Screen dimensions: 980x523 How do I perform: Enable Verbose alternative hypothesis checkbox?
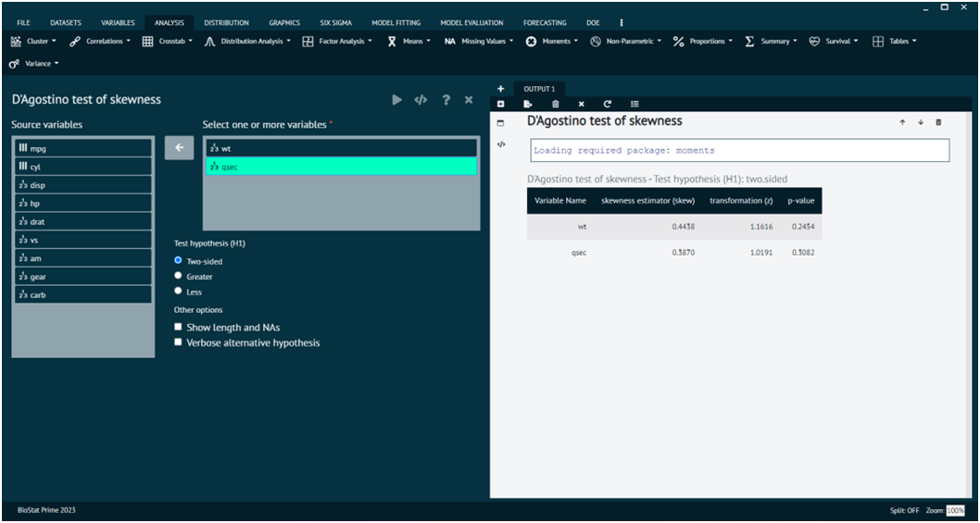tap(178, 342)
